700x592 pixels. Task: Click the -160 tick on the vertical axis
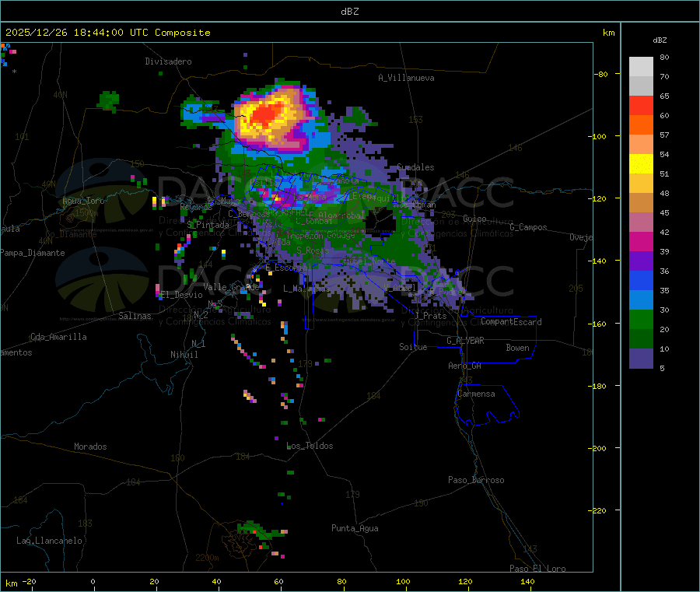599,324
